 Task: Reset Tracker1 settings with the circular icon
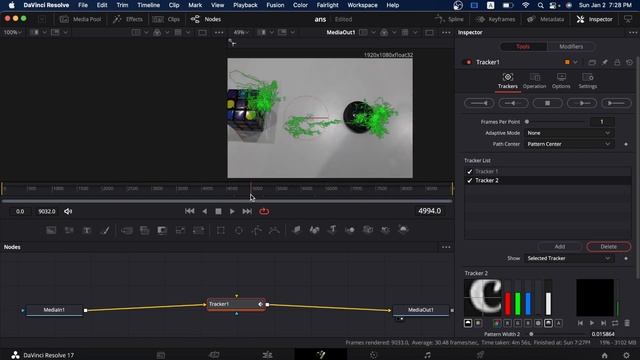(629, 62)
